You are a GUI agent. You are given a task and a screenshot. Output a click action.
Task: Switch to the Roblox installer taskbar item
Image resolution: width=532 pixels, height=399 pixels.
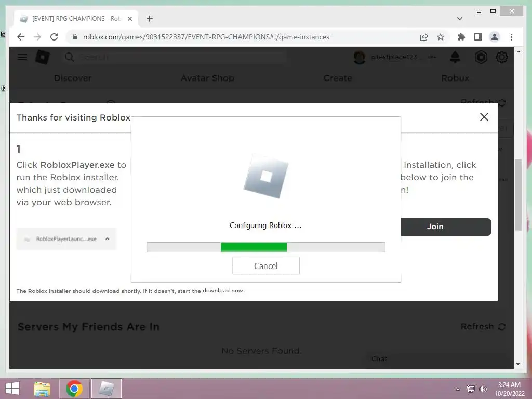107,389
